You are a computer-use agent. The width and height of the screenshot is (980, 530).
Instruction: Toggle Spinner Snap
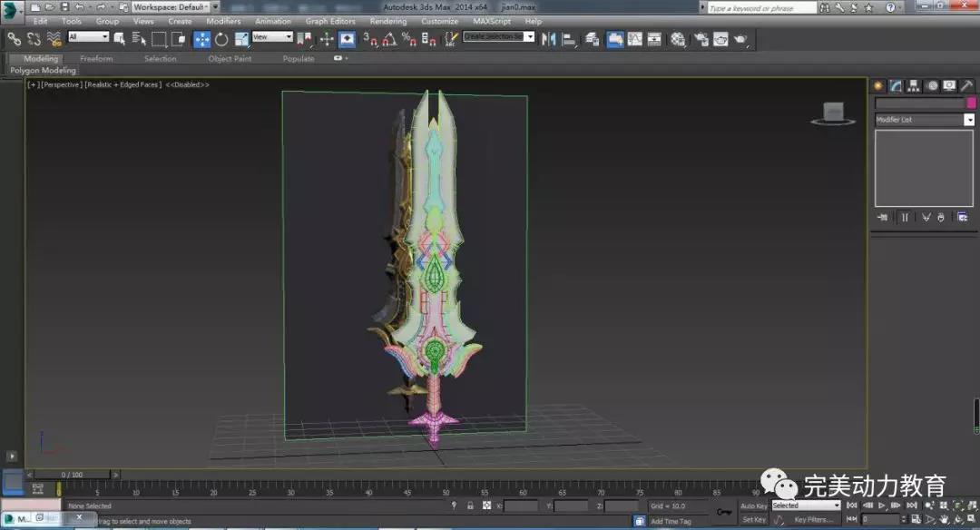pos(428,39)
